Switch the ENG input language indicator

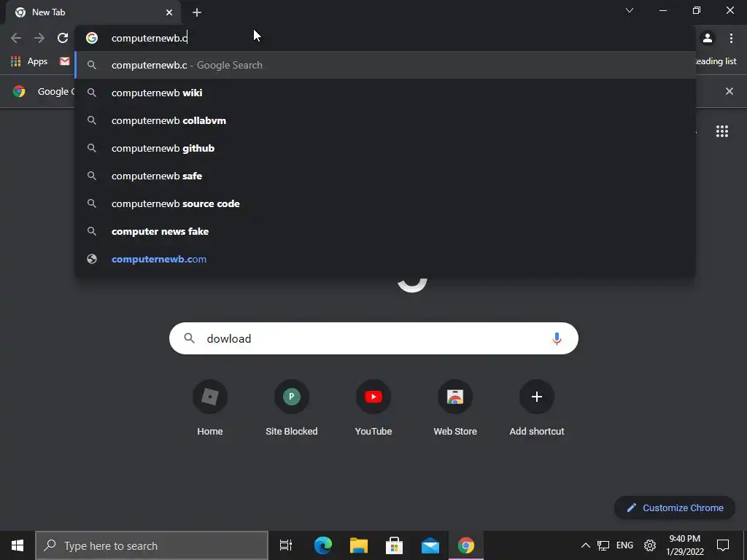[624, 545]
